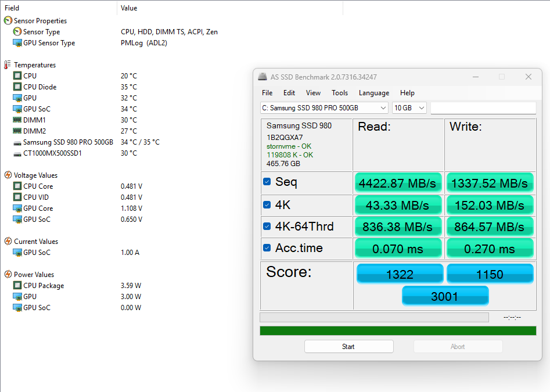Click the gray progress bar above green one
Image resolution: width=550 pixels, height=392 pixels.
click(374, 317)
